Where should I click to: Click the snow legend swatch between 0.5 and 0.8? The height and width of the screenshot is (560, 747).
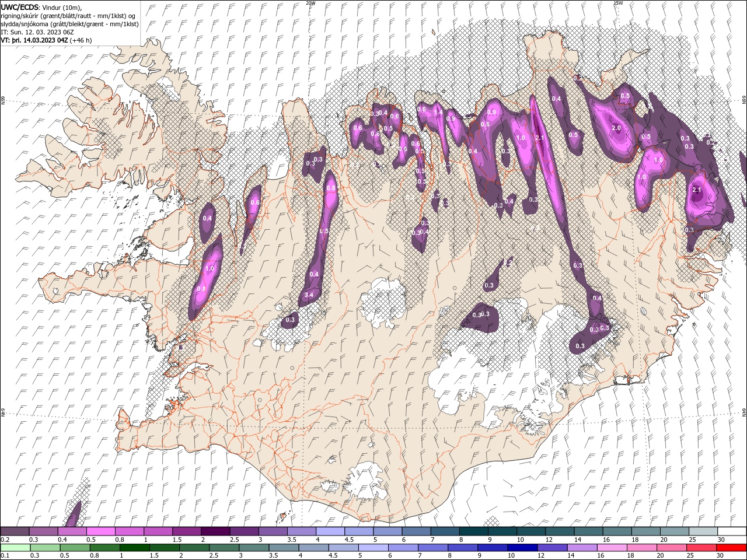(102, 531)
